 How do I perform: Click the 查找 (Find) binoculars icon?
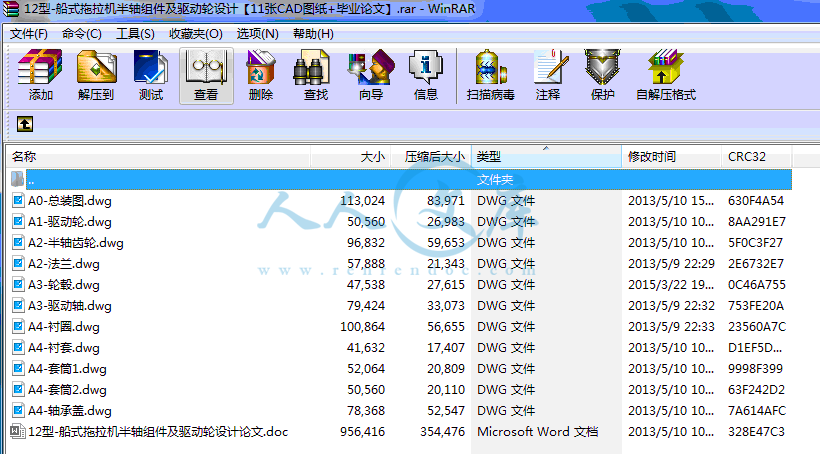tap(311, 67)
